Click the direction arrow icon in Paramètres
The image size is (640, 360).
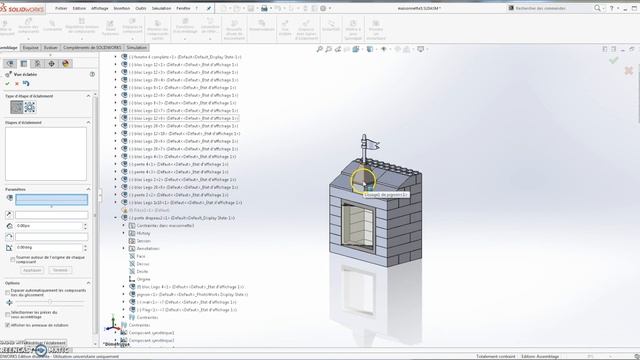9,214
